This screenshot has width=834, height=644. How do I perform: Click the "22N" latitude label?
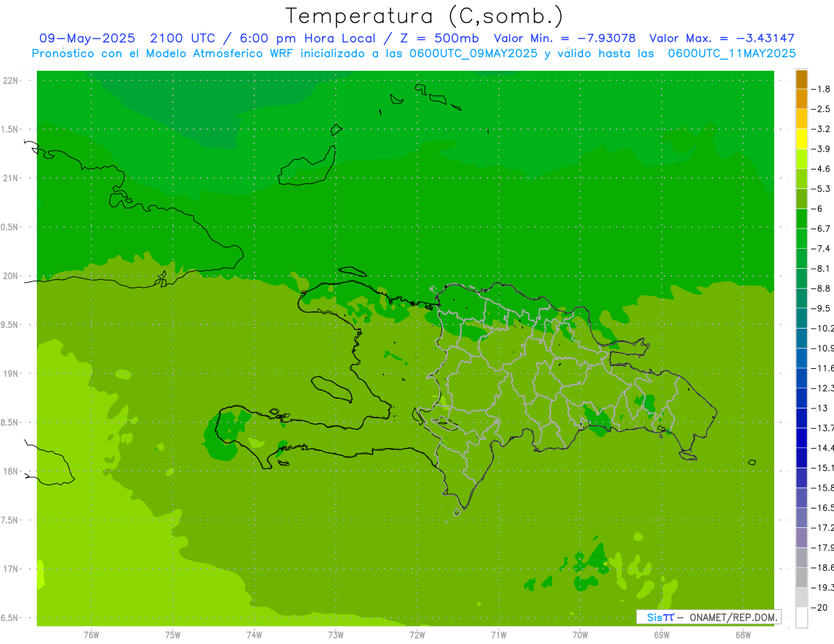[11, 81]
